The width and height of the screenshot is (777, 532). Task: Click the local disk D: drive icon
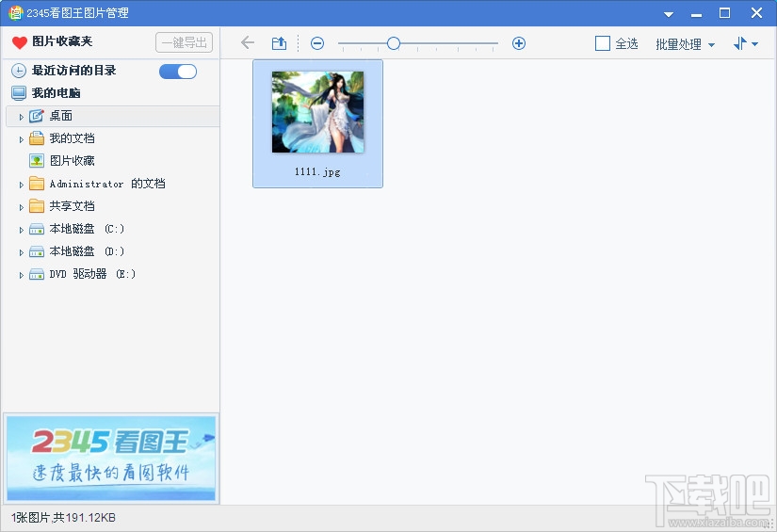coord(36,251)
